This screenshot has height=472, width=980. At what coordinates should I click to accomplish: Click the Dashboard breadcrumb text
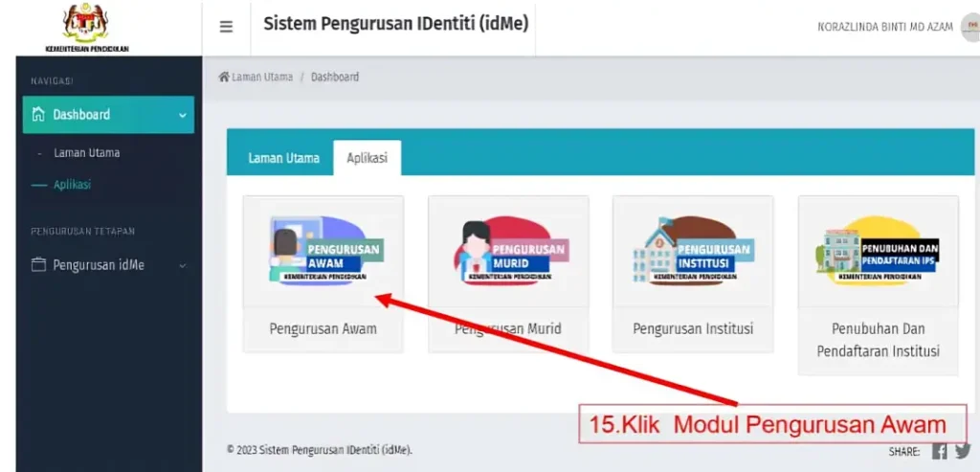335,77
